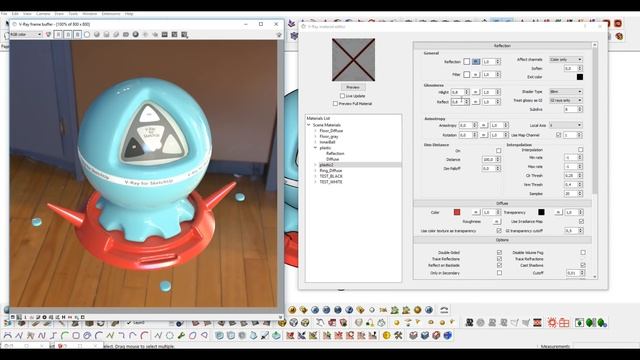Image resolution: width=640 pixels, height=360 pixels.
Task: Turn on Dim Distance checkbox
Action: [498, 151]
